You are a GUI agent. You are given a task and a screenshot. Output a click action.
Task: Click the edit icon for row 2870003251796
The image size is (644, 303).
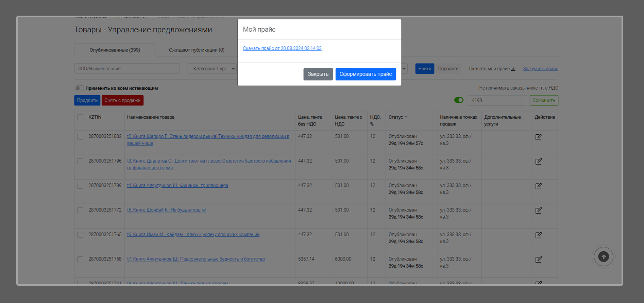(539, 161)
